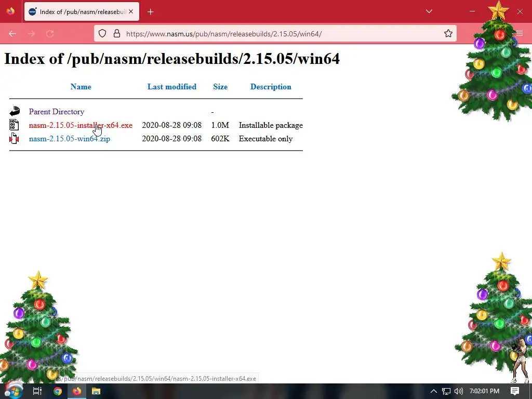The height and width of the screenshot is (399, 532).
Task: Download nasm-2.15.05-win64.zip
Action: coord(70,139)
